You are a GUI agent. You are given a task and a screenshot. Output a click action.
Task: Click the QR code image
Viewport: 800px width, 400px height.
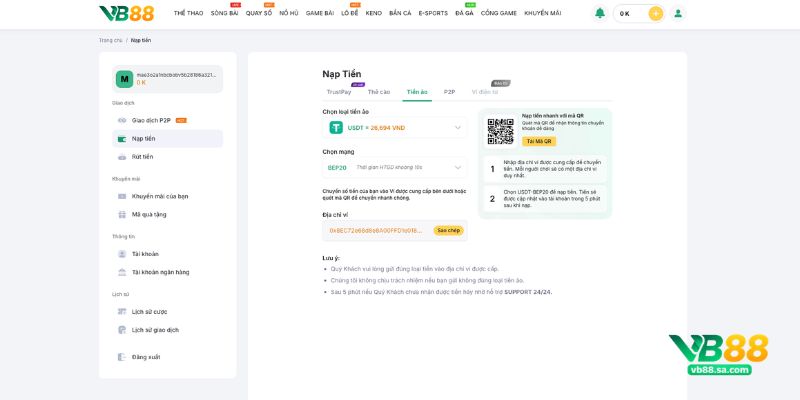pos(500,132)
